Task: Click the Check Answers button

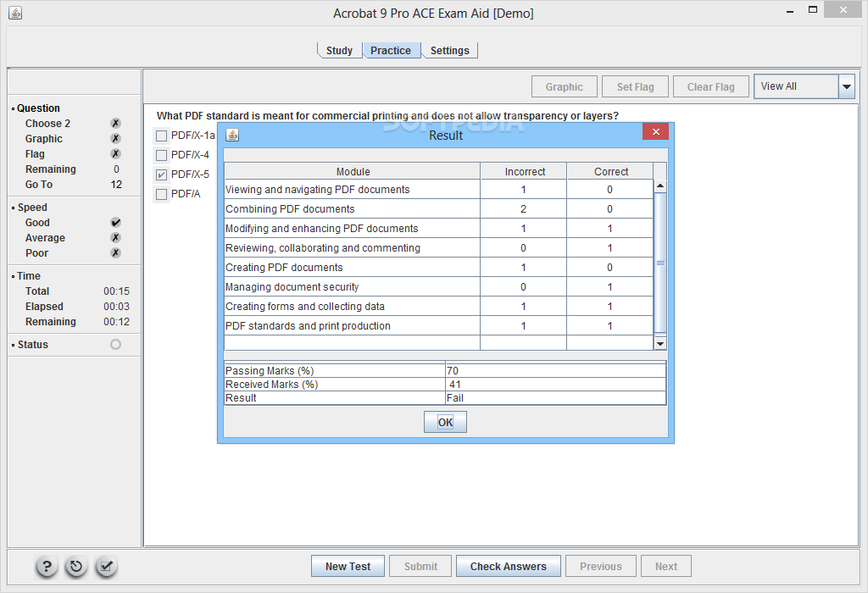Action: point(509,567)
